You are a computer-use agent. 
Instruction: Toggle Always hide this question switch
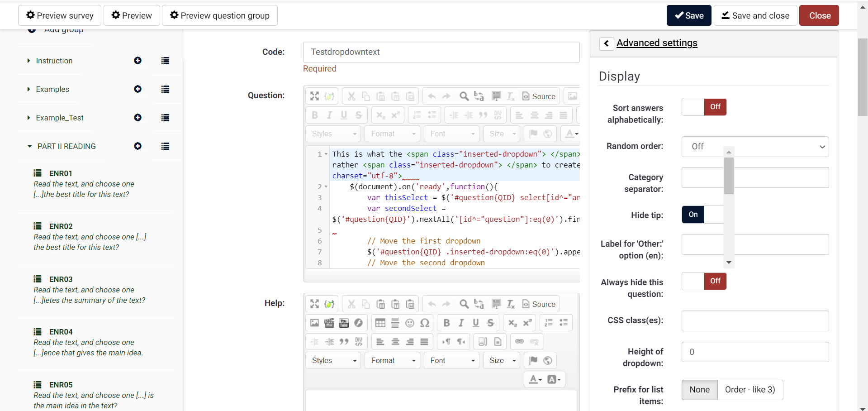(704, 281)
